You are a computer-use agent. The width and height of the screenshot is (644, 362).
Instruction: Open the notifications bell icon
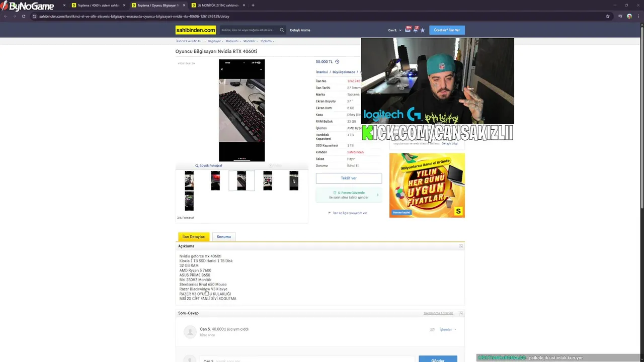(x=416, y=30)
